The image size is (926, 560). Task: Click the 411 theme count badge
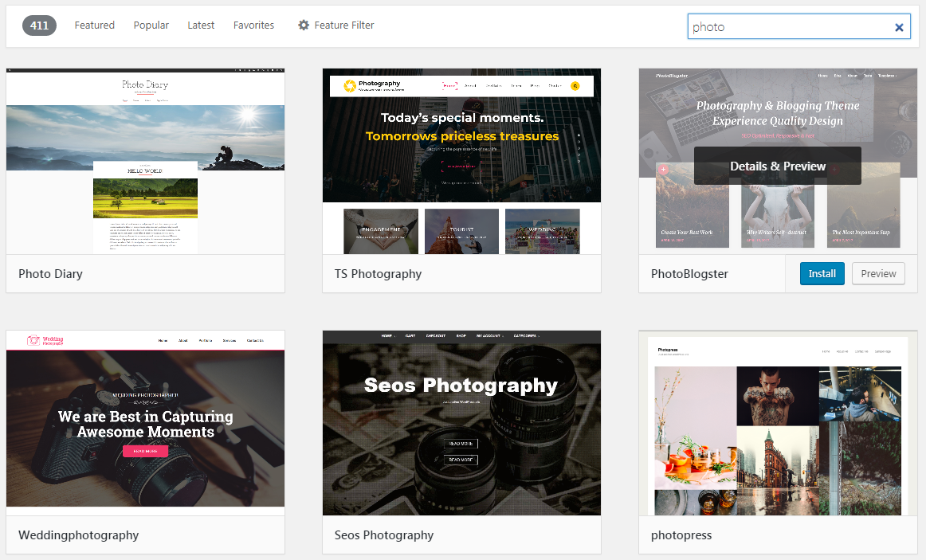(39, 25)
